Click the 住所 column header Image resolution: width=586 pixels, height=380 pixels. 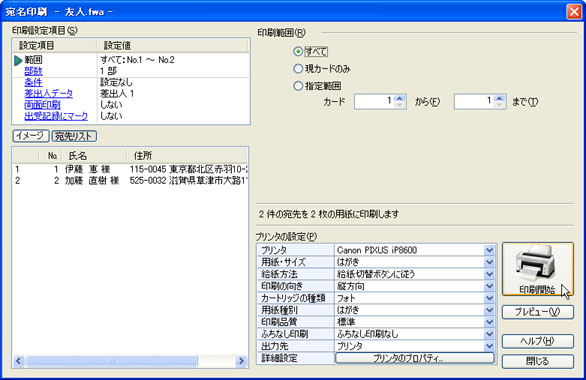pyautogui.click(x=187, y=155)
